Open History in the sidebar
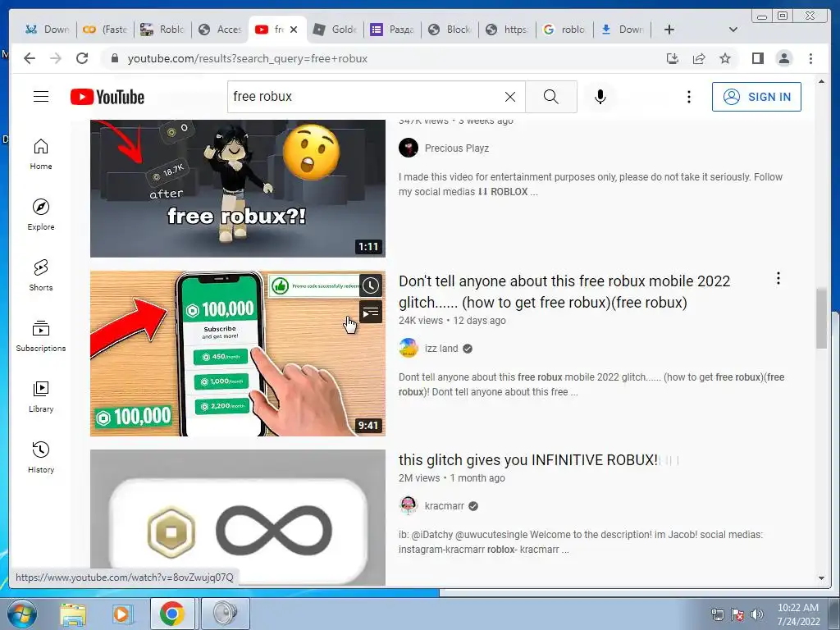The width and height of the screenshot is (840, 630). 41,457
